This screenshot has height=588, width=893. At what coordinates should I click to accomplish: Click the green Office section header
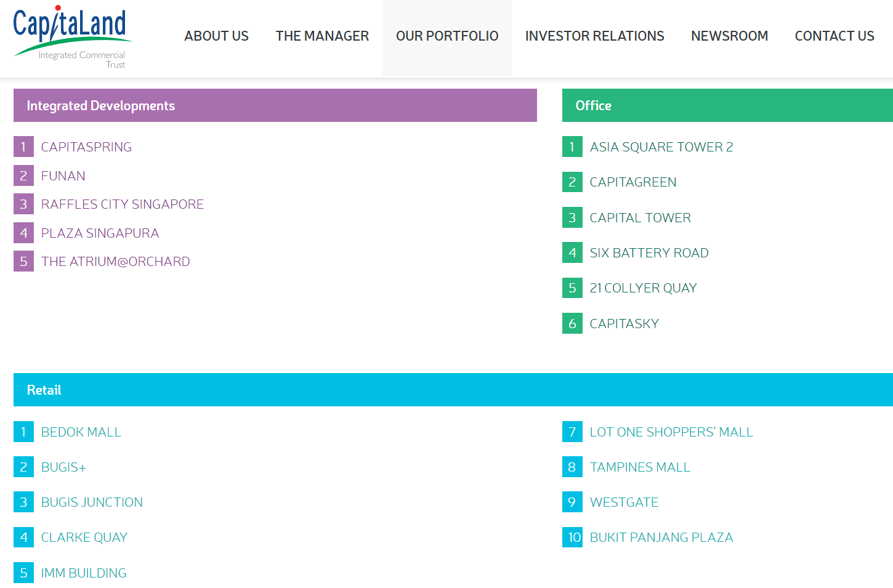727,105
